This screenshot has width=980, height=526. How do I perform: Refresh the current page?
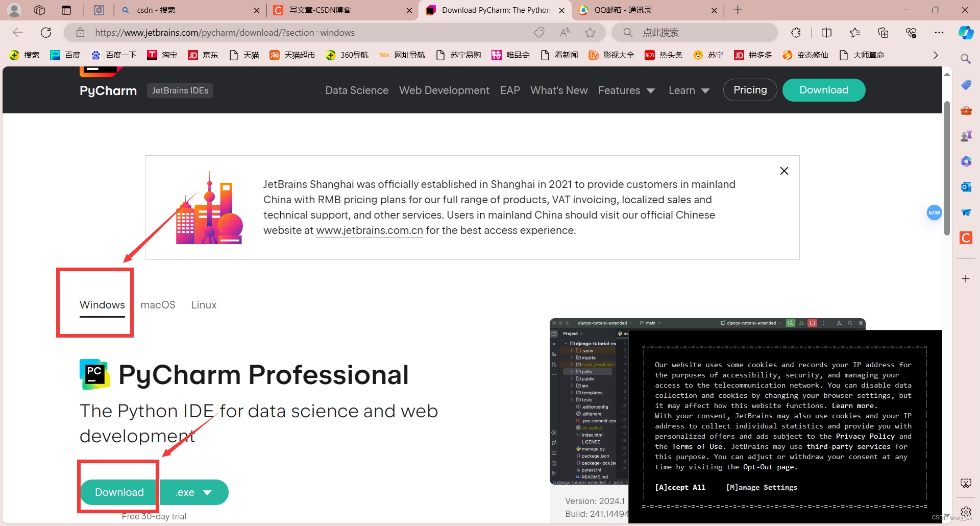(46, 33)
